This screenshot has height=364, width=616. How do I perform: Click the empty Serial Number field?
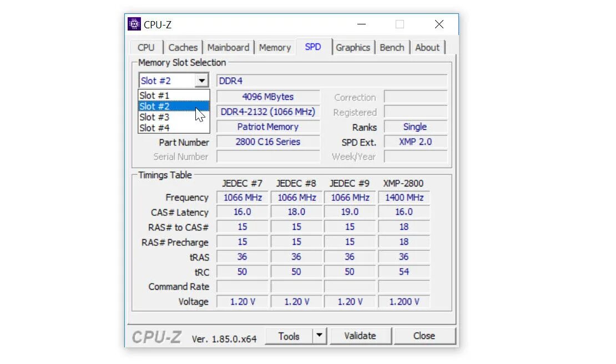pos(268,156)
